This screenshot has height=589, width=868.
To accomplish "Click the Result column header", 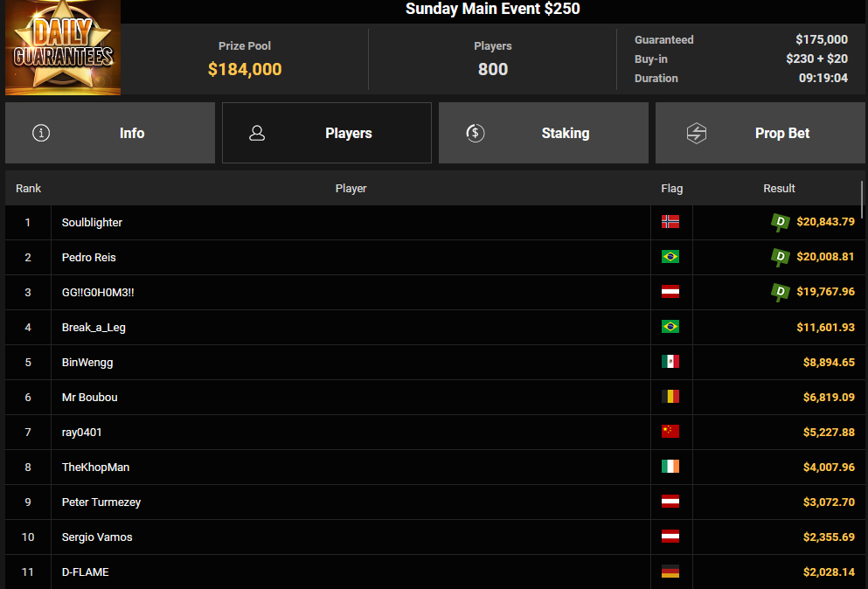I will coord(779,188).
